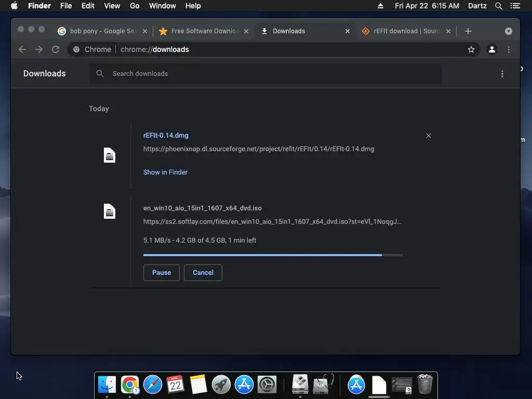Open the blank document stack in Dock
The height and width of the screenshot is (399, 532).
(x=379, y=385)
